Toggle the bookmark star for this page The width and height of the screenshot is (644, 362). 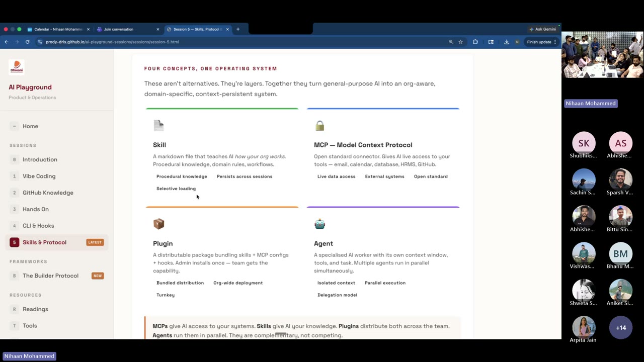tap(460, 42)
